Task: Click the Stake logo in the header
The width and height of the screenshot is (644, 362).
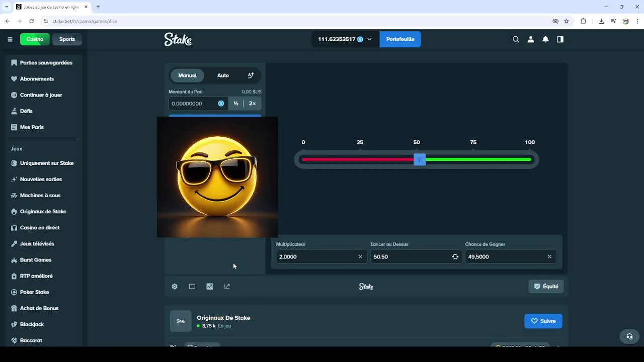Action: pos(178,39)
